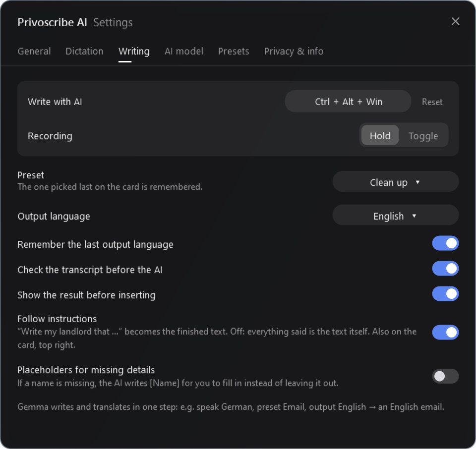Click the Recording label
The width and height of the screenshot is (476, 449).
(x=50, y=136)
